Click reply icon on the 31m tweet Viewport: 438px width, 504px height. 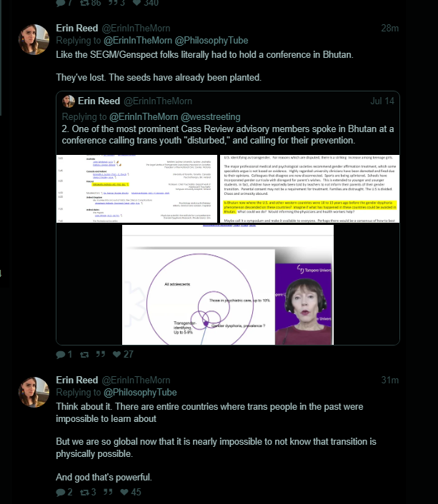pyautogui.click(x=60, y=492)
